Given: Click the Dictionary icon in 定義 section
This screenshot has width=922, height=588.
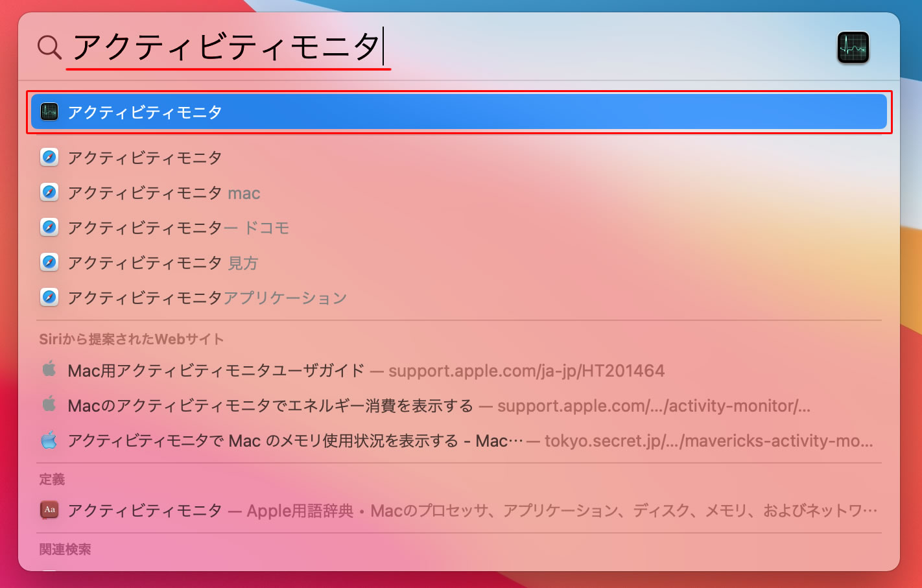Looking at the screenshot, I should coord(49,510).
